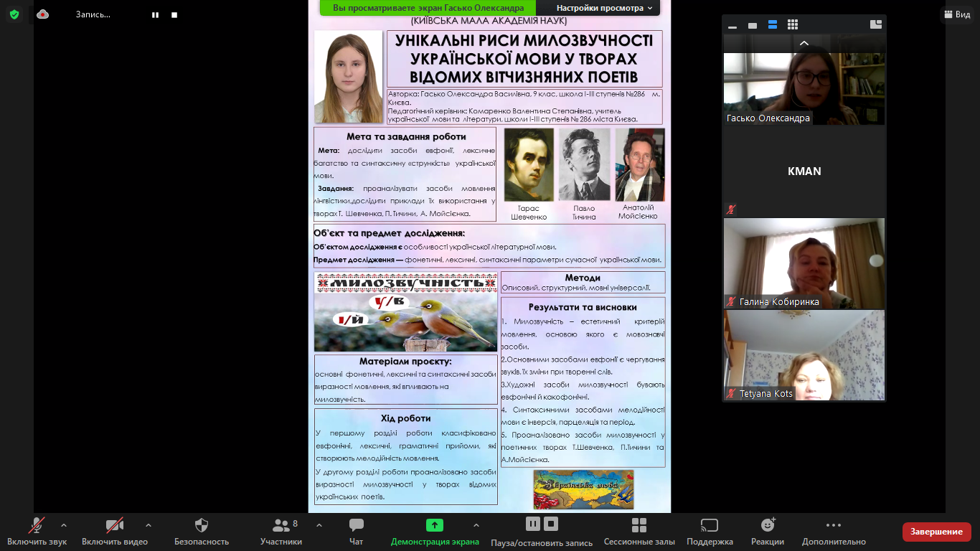
Task: Open the Дополнительно more options menu
Action: point(834,532)
